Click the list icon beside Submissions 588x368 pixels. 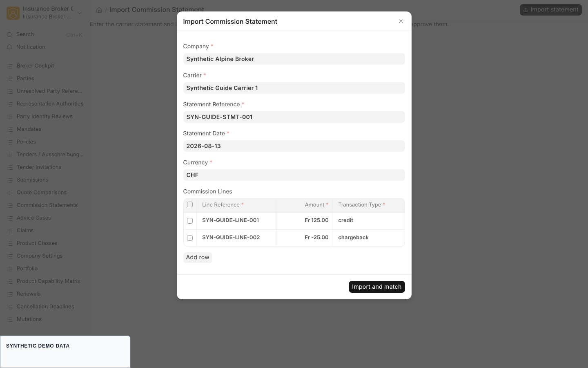tap(11, 180)
